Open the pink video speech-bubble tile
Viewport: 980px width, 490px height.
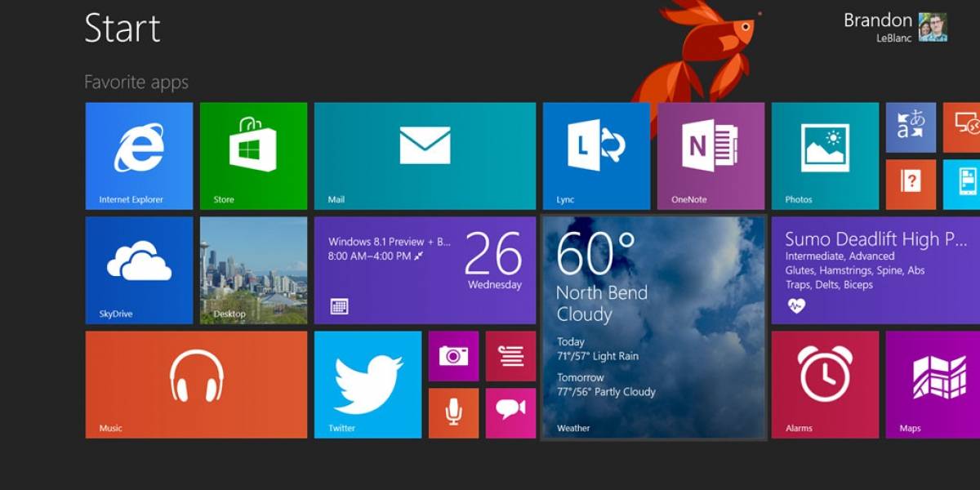pos(510,413)
